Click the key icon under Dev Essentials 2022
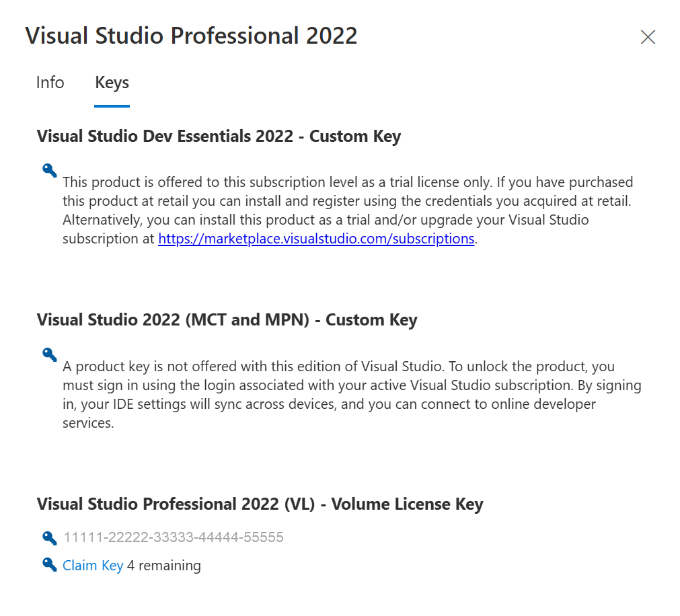 click(50, 170)
